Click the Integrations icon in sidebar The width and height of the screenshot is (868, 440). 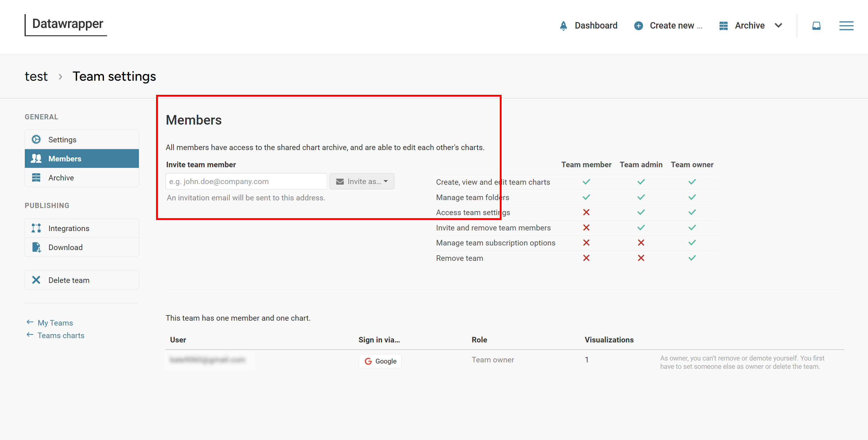pos(36,228)
